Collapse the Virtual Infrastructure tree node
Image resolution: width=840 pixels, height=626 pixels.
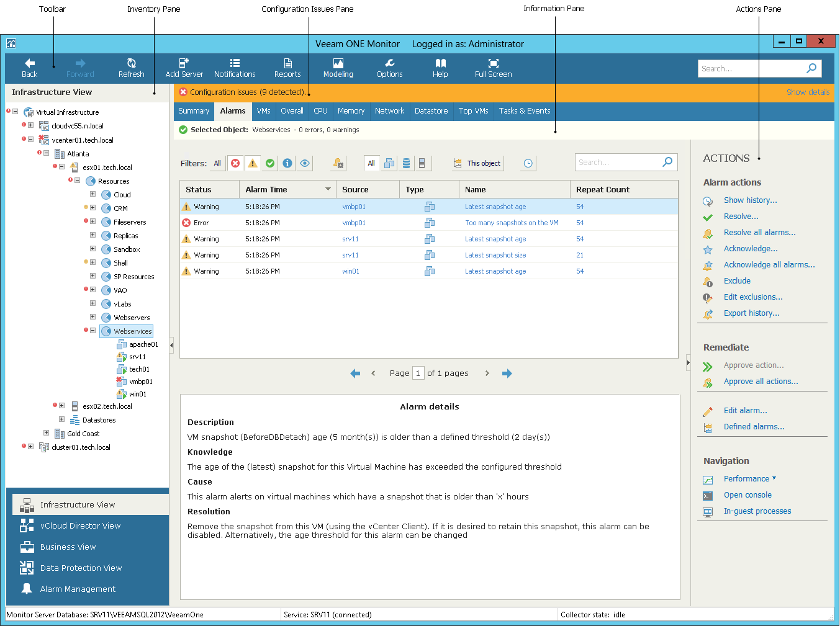15,112
